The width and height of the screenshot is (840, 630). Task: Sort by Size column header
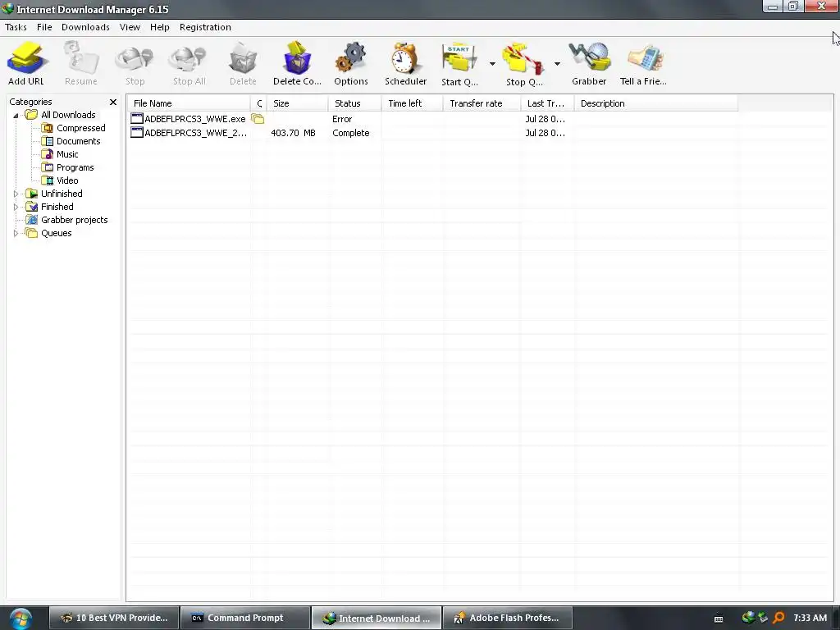tap(297, 103)
